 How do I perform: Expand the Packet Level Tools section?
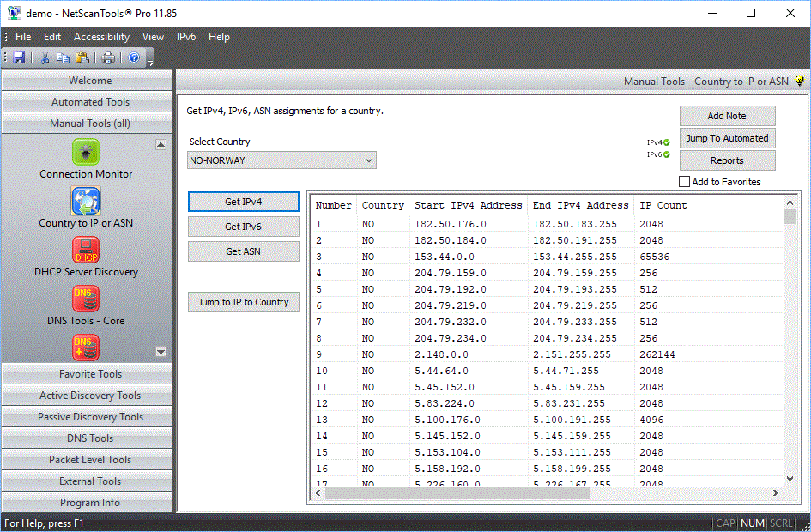click(87, 460)
